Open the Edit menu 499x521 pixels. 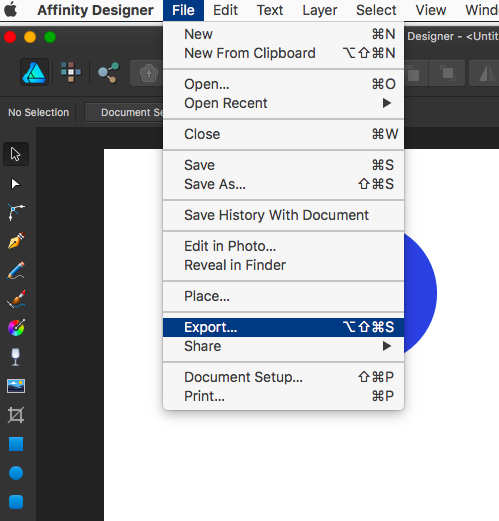[225, 10]
